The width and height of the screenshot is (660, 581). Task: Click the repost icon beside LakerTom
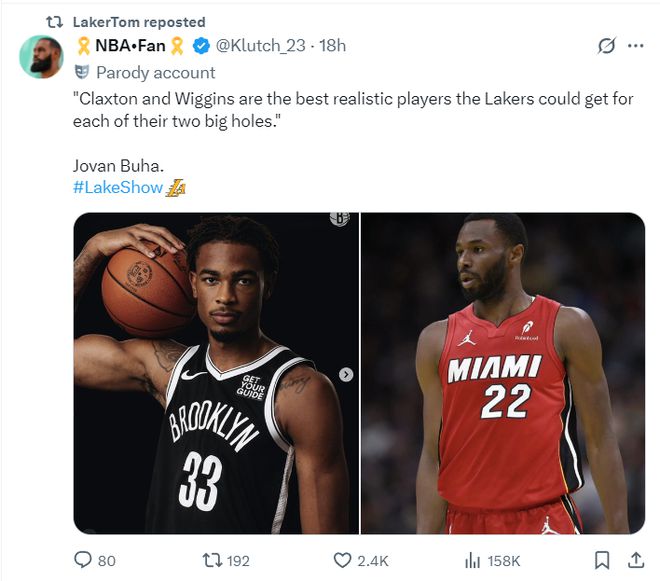[55, 21]
